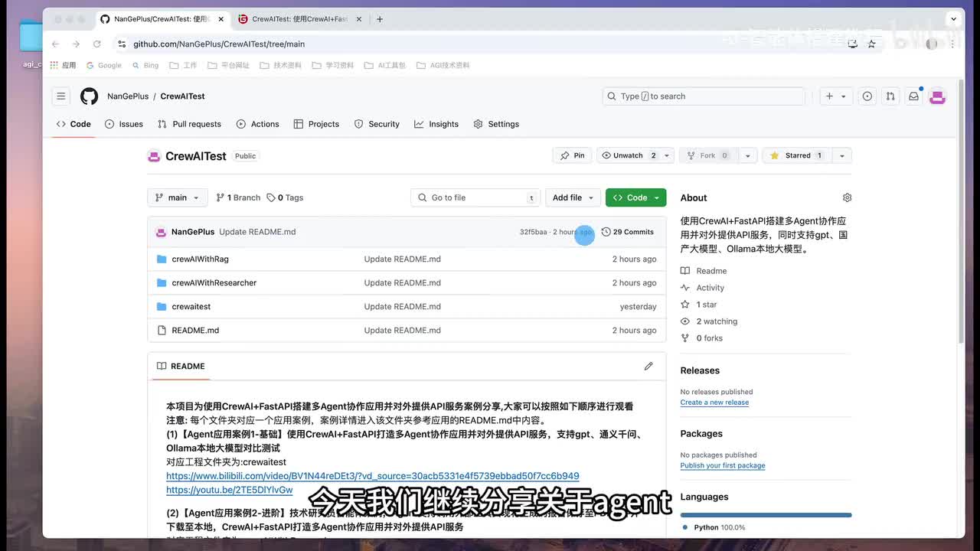Image resolution: width=980 pixels, height=551 pixels.
Task: Expand the Fork options dropdown arrow
Action: pyautogui.click(x=747, y=155)
